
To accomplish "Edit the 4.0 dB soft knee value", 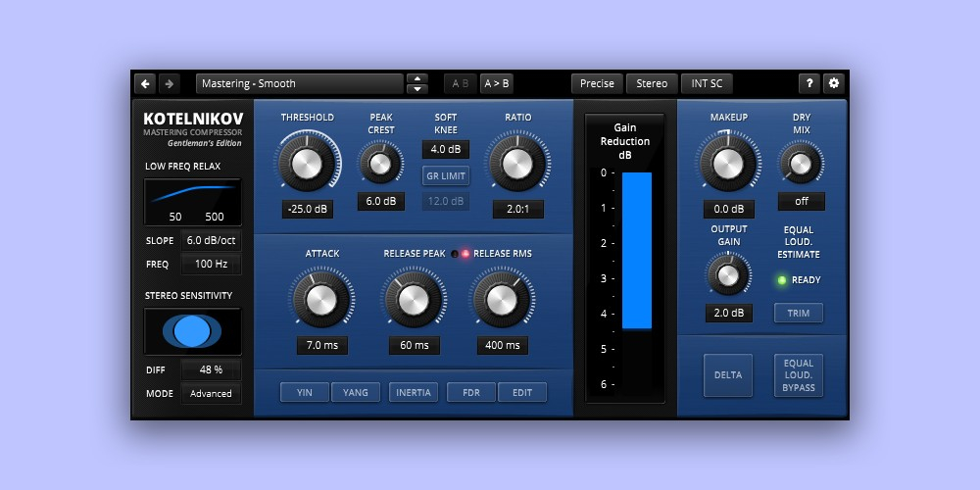I will pos(446,149).
